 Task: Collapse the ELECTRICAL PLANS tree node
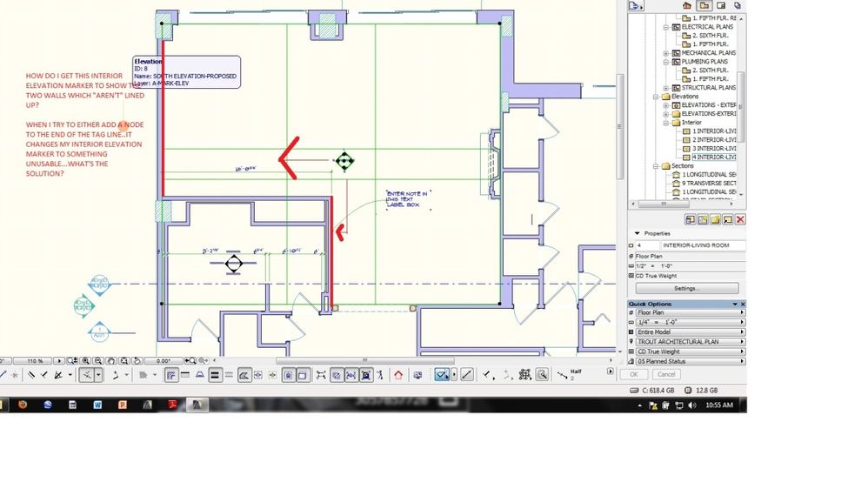[666, 27]
